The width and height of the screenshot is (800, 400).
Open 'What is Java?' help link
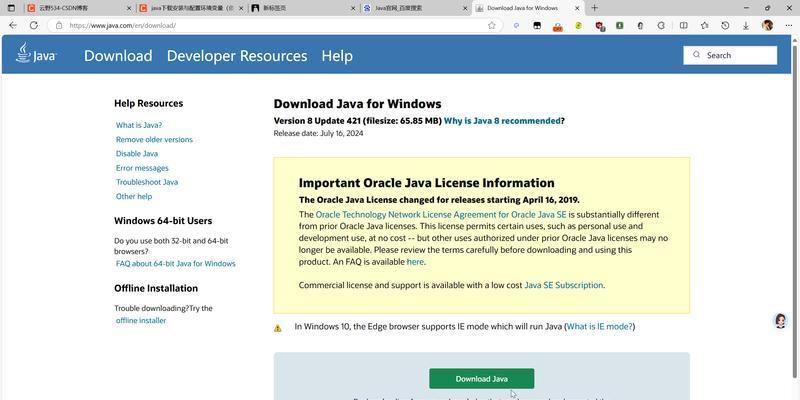(139, 125)
